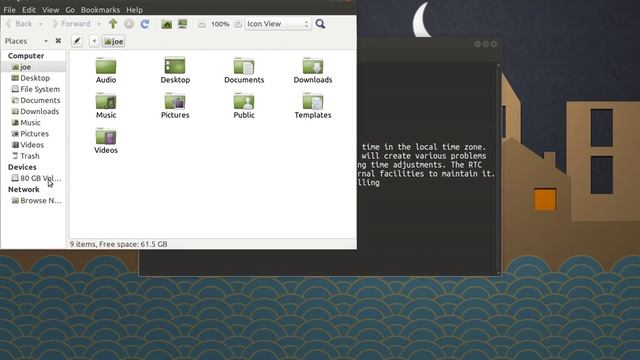This screenshot has width=640, height=360.
Task: Click the free space status bar text
Action: [118, 244]
